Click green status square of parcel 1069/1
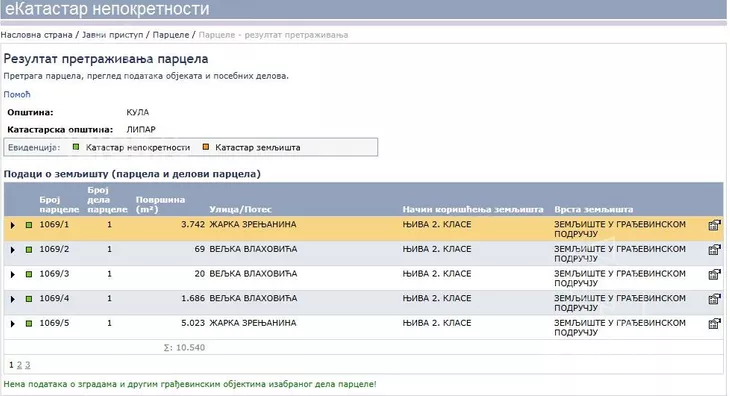 click(29, 225)
